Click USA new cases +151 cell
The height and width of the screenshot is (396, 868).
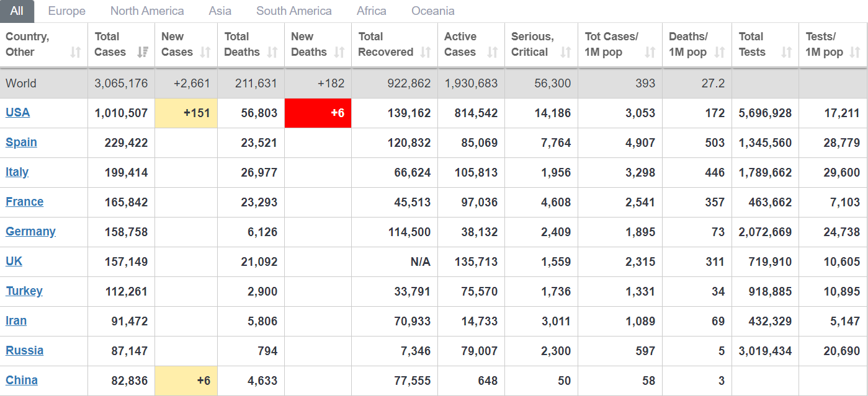(186, 113)
